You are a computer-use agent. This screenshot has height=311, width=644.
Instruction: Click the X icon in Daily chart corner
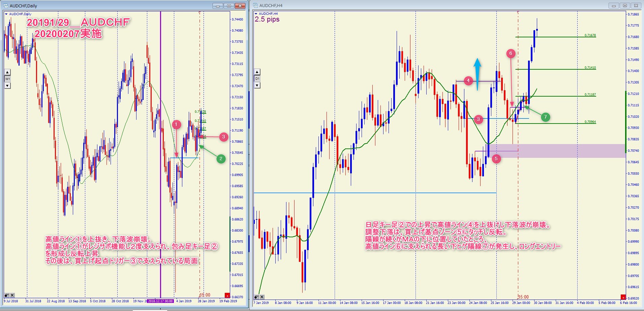(x=12, y=295)
